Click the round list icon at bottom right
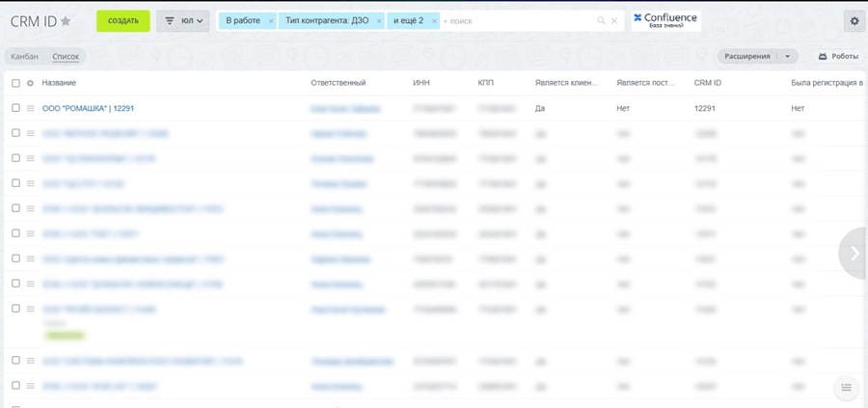The height and width of the screenshot is (408, 868). tap(846, 388)
